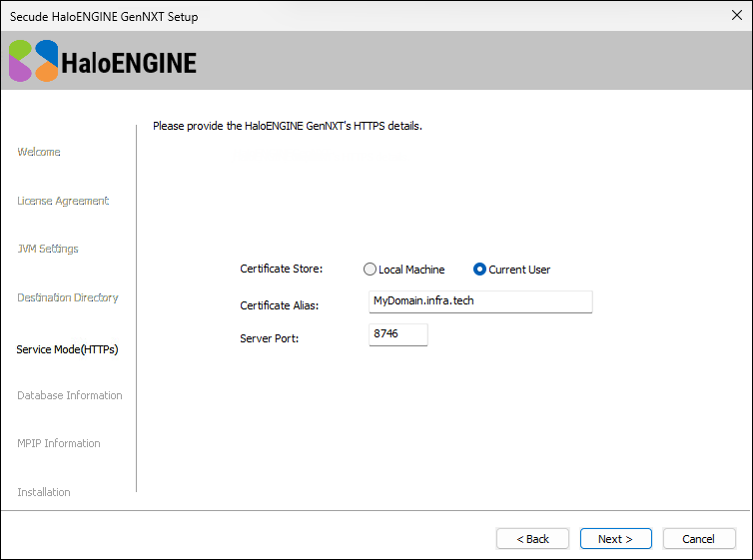Viewport: 753px width, 560px height.
Task: Click the HaloENGINE logo icon
Action: pos(33,61)
